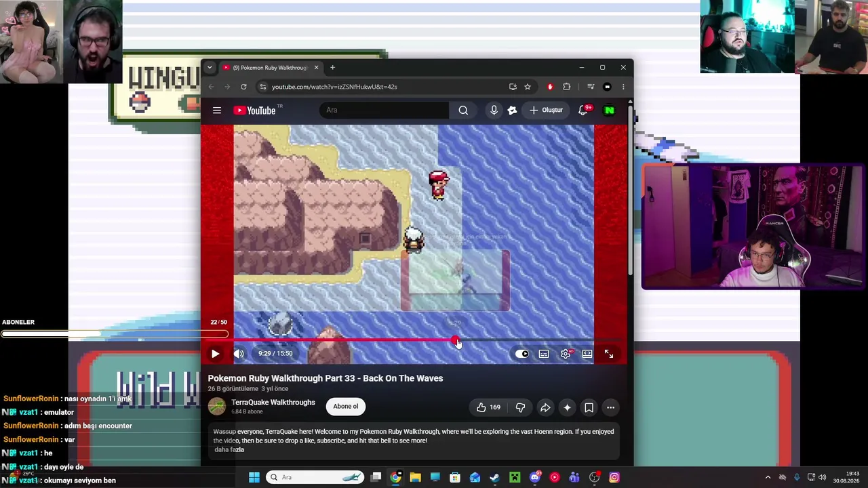Click the 'Oluştur' create button
The image size is (868, 488).
click(547, 110)
